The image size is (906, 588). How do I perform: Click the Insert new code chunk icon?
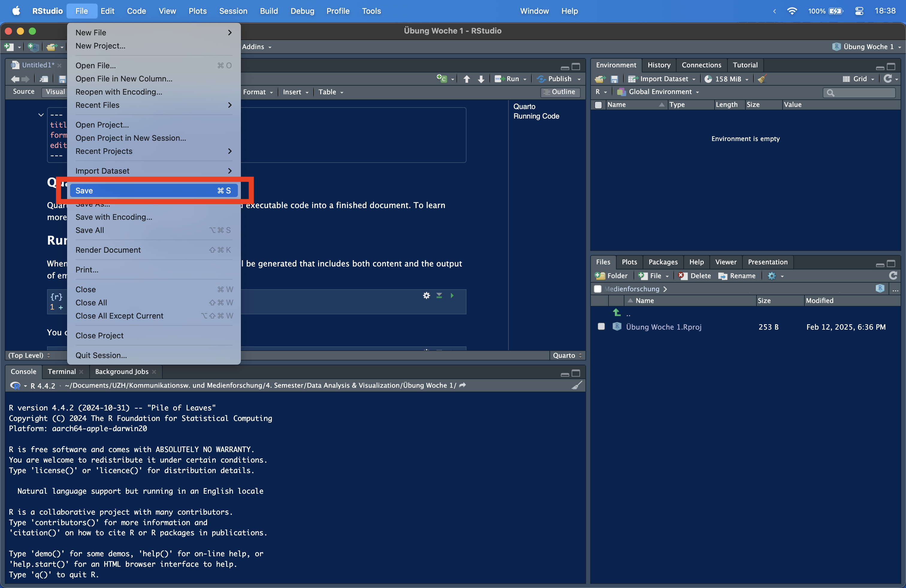[442, 79]
